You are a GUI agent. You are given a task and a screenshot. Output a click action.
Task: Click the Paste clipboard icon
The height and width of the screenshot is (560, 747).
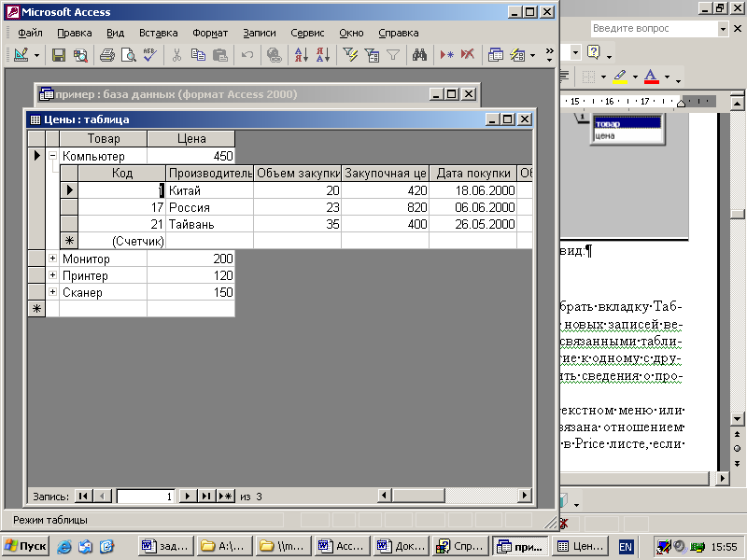coord(220,55)
